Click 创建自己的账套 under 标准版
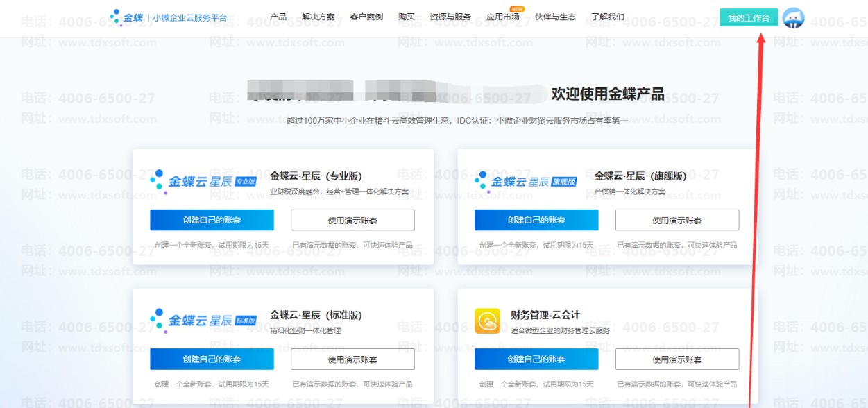 212,359
